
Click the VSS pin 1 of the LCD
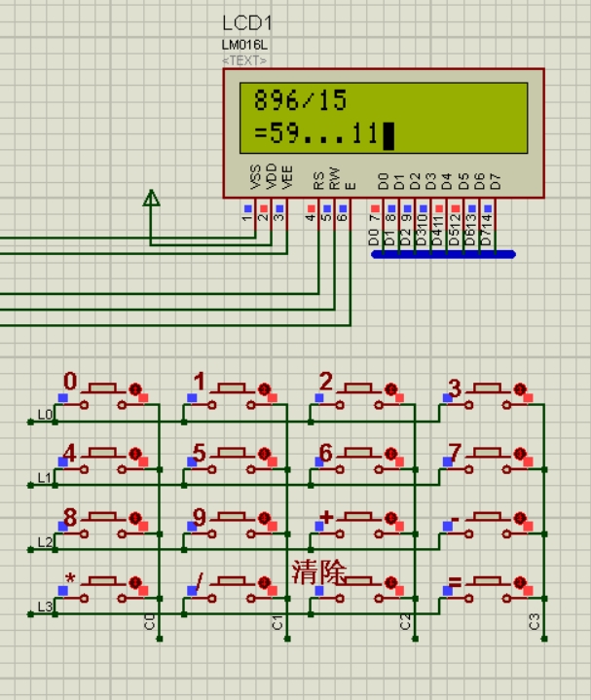click(255, 214)
